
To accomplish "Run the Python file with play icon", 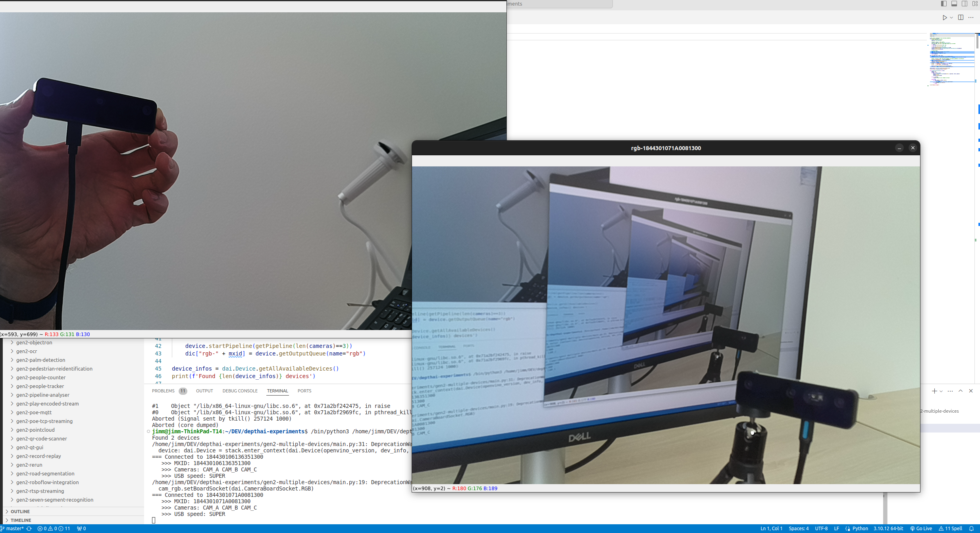I will click(x=945, y=17).
